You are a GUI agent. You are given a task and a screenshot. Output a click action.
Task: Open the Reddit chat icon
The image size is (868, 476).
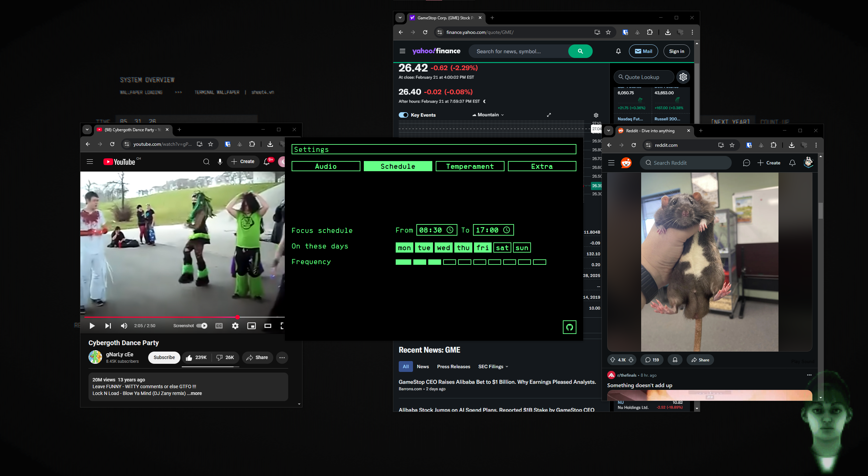[x=746, y=163]
